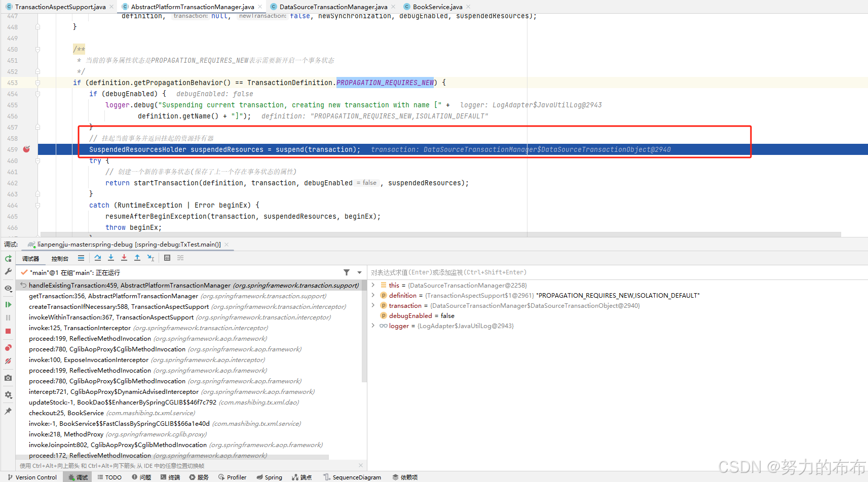Close the BookService.java tab
This screenshot has height=482, width=868.
tap(468, 7)
